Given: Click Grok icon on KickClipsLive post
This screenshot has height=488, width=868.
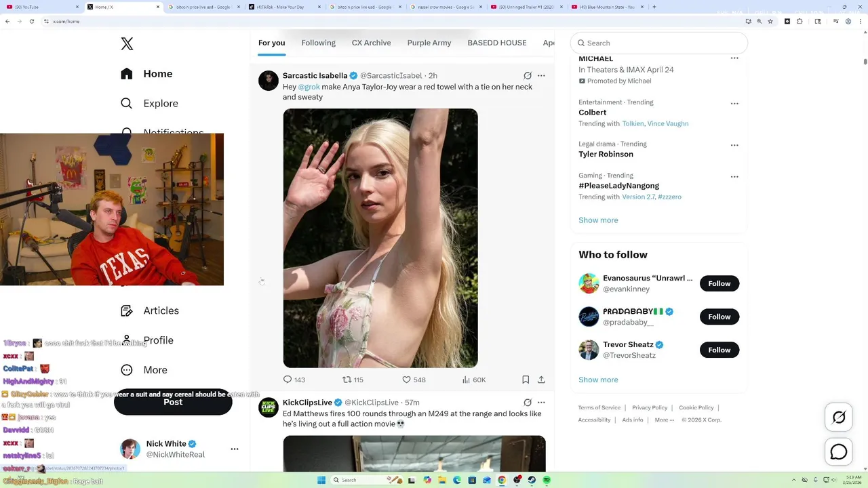Looking at the screenshot, I should (x=528, y=403).
